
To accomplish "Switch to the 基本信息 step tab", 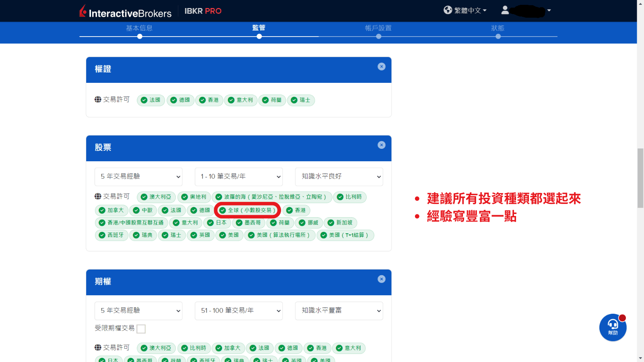I will [x=139, y=28].
